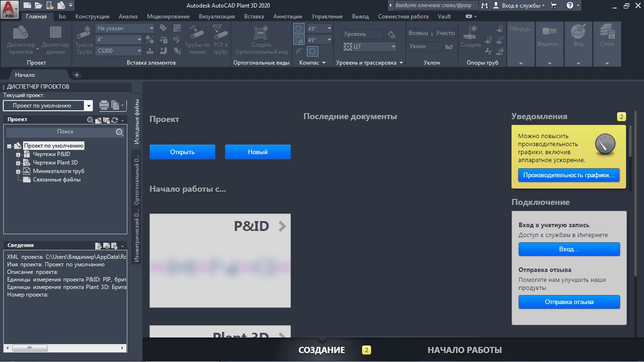
Task: Expand the Чертежи Plant 3D tree node
Action: pyautogui.click(x=18, y=163)
